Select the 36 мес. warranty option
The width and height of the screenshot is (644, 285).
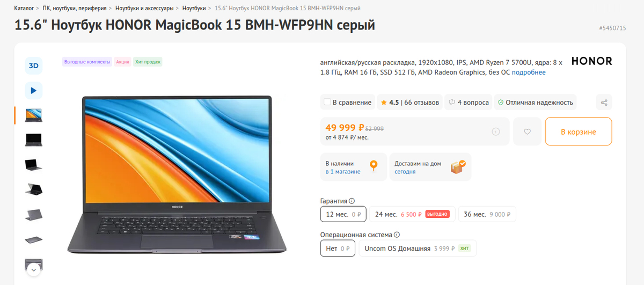(487, 214)
